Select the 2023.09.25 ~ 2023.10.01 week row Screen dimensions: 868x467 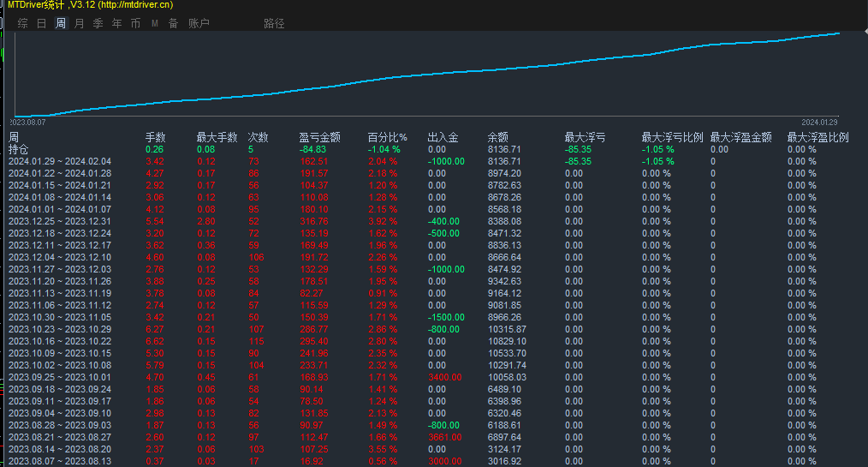[59, 377]
